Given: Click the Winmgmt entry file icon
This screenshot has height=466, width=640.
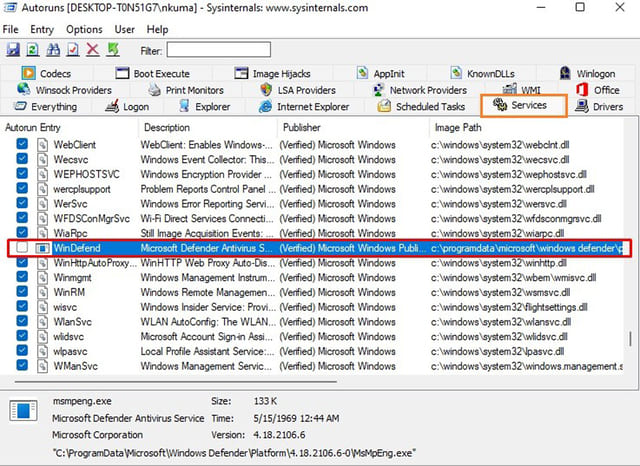Looking at the screenshot, I should pyautogui.click(x=42, y=277).
